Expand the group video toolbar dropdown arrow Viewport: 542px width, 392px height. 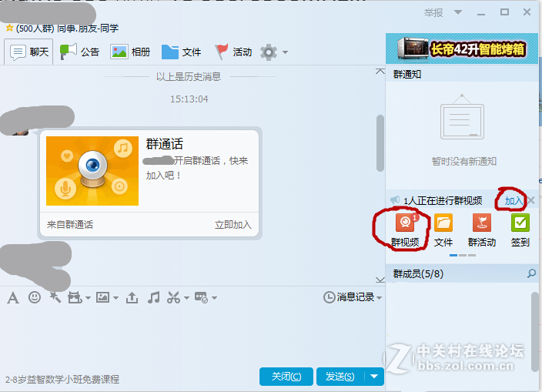point(88,297)
